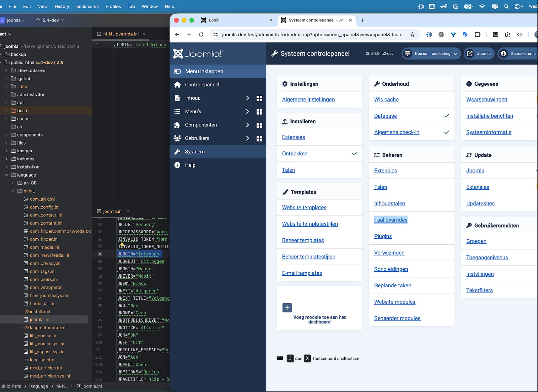Click the plus icon to add module

[287, 308]
